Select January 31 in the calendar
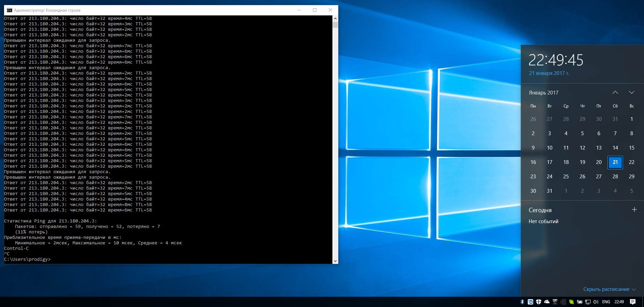Viewport: 644px width, 307px height. (550, 191)
